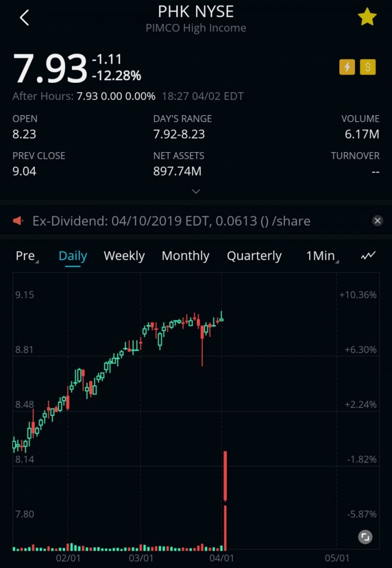Click the red megaphone announcement icon
Image resolution: width=392 pixels, height=568 pixels.
pyautogui.click(x=18, y=221)
